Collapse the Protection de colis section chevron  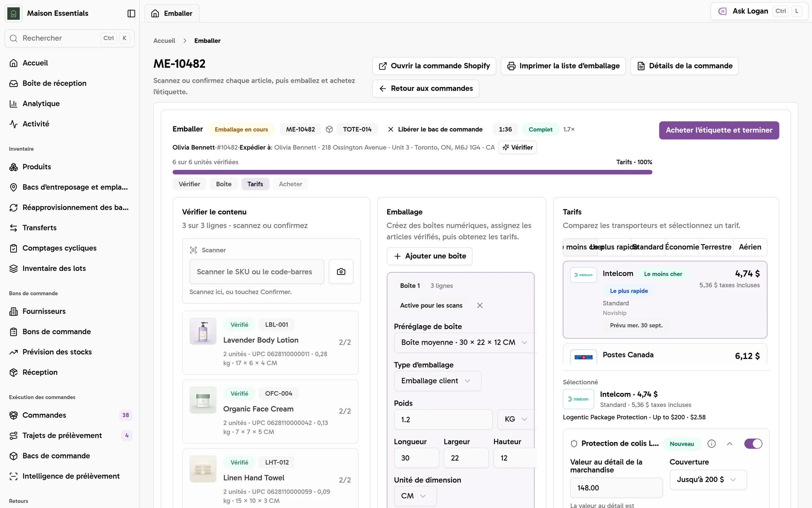pyautogui.click(x=730, y=444)
